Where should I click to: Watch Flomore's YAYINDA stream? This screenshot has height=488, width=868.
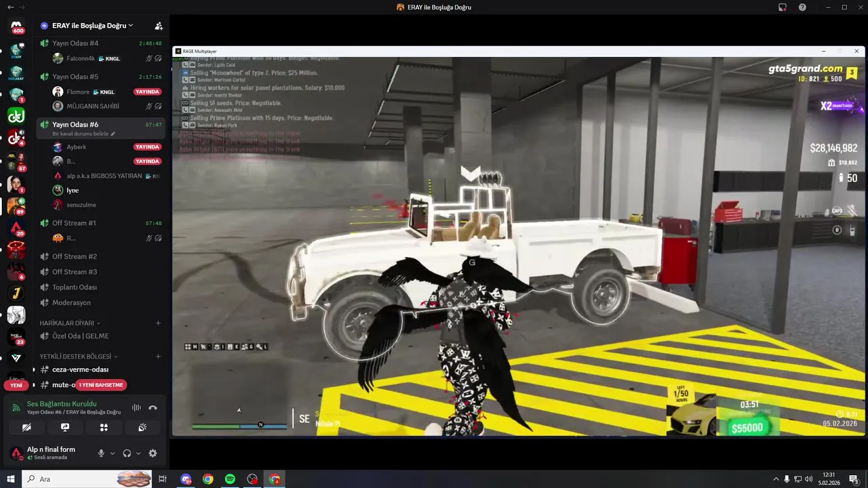click(x=147, y=91)
